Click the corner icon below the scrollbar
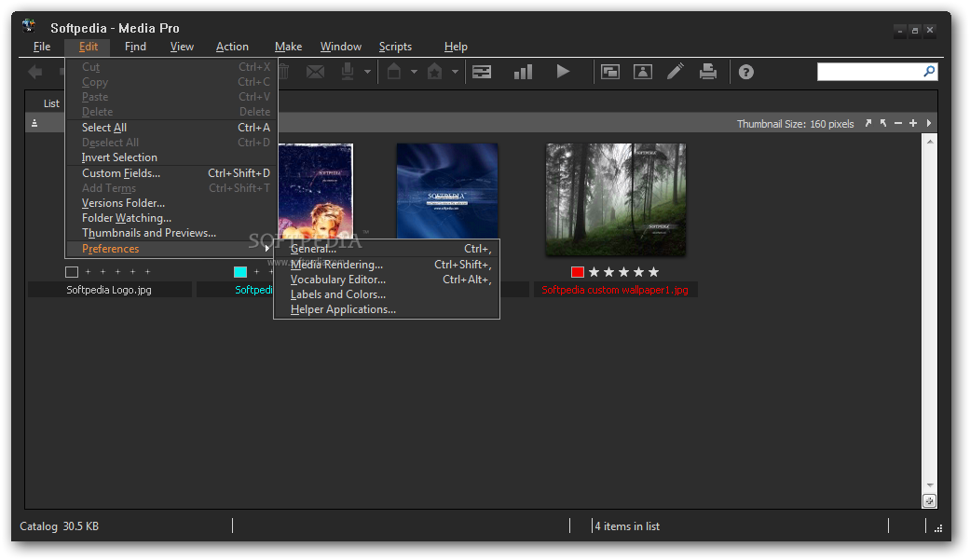This screenshot has width=970, height=560. click(x=929, y=501)
